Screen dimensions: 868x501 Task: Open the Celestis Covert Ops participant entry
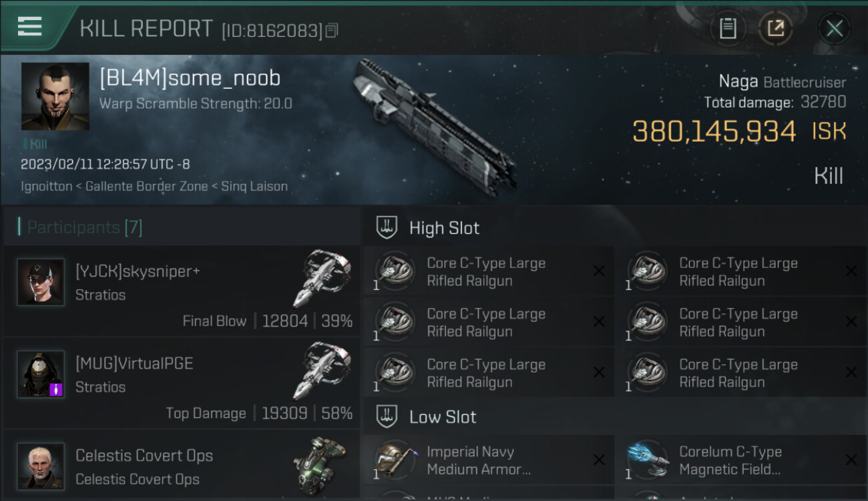[x=182, y=466]
